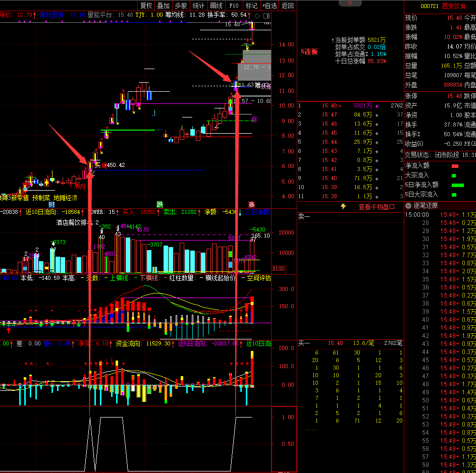This screenshot has height=473, width=476.
Task: Click the 预制菜 concept tag
Action: click(41, 198)
